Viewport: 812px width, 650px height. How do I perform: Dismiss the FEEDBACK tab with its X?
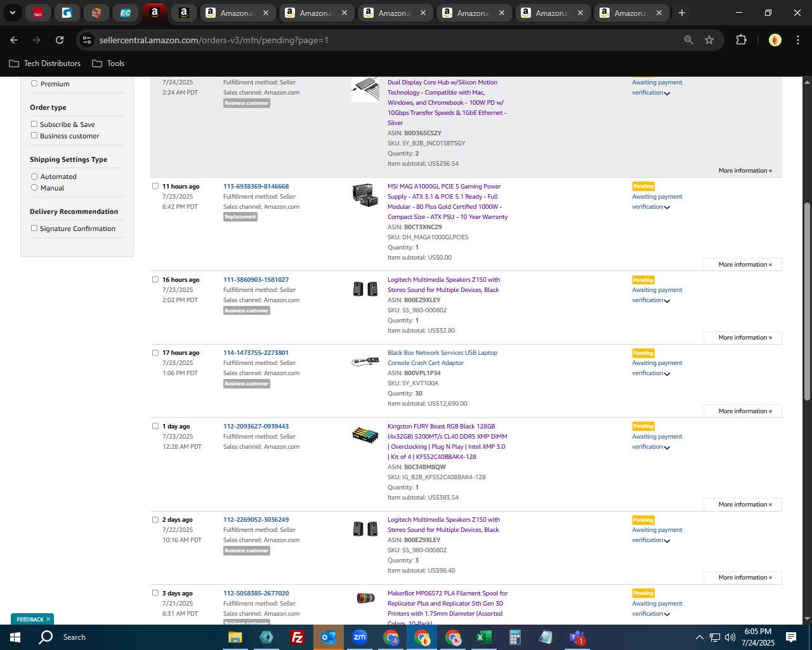coord(48,619)
